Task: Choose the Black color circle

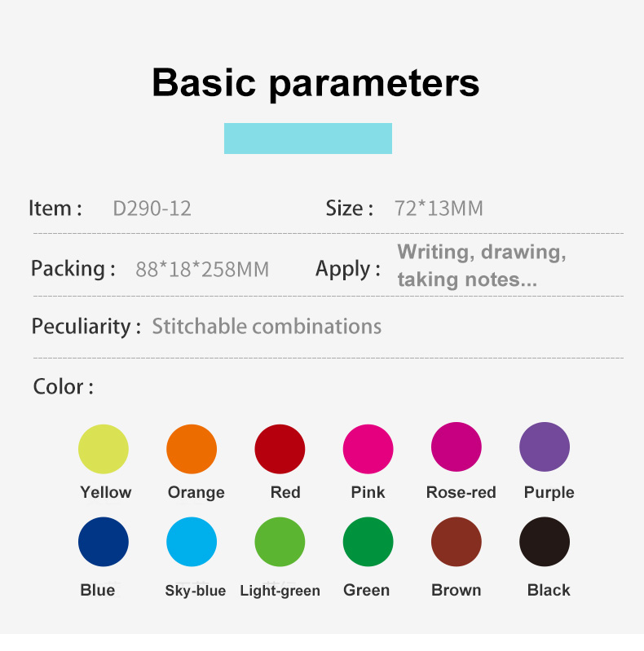Action: point(545,542)
